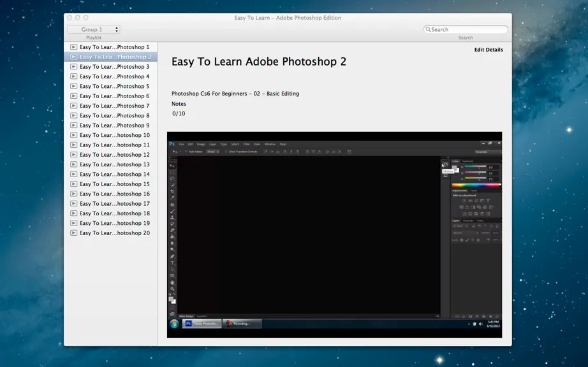Click play icon beside Photoshop 1 playlist item
This screenshot has width=588, height=367.
tap(73, 47)
